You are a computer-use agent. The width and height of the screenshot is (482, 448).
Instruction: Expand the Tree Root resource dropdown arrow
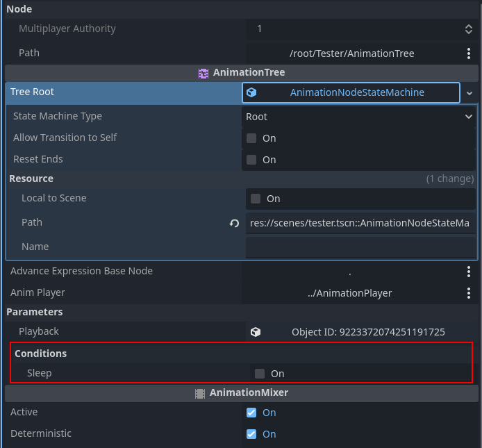tap(469, 93)
